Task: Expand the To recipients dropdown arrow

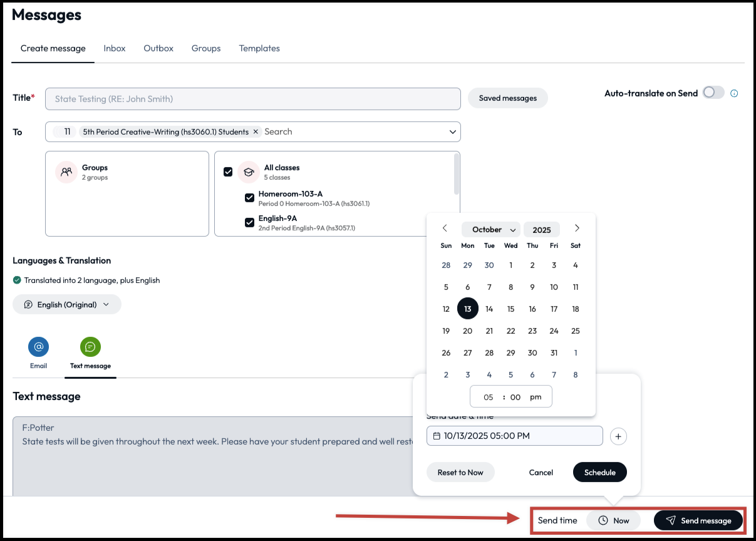Action: click(452, 132)
